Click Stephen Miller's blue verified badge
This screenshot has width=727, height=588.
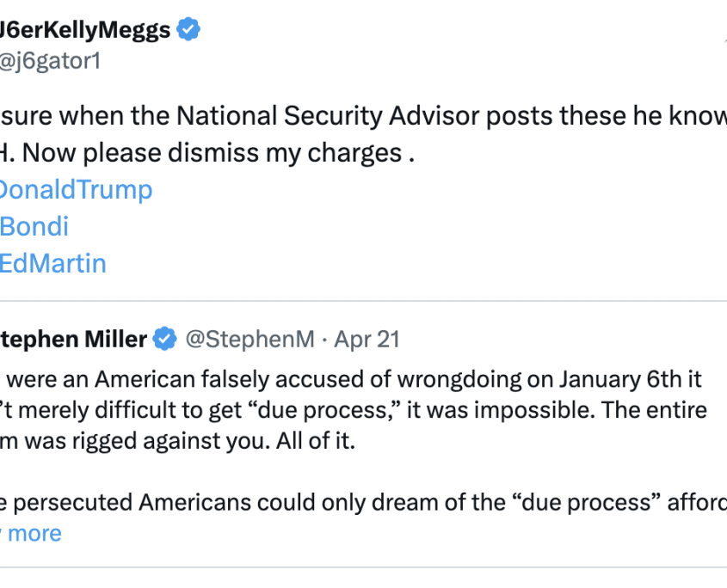point(164,340)
